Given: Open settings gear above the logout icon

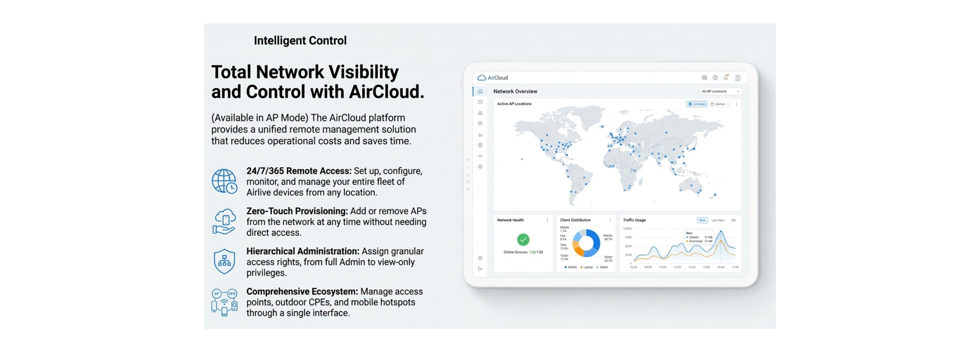Looking at the screenshot, I should (480, 258).
